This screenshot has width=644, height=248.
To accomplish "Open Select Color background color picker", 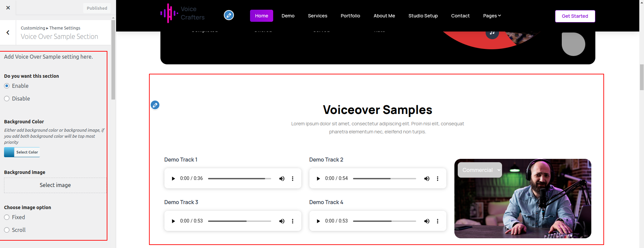I will 22,152.
